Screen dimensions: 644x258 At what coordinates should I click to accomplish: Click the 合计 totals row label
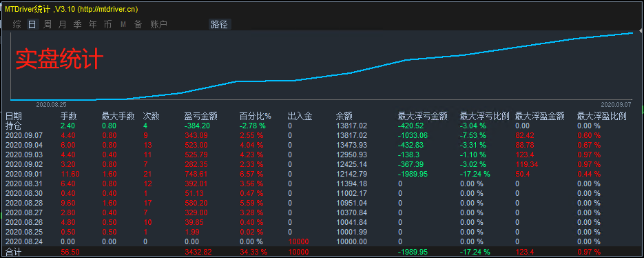pos(13,251)
